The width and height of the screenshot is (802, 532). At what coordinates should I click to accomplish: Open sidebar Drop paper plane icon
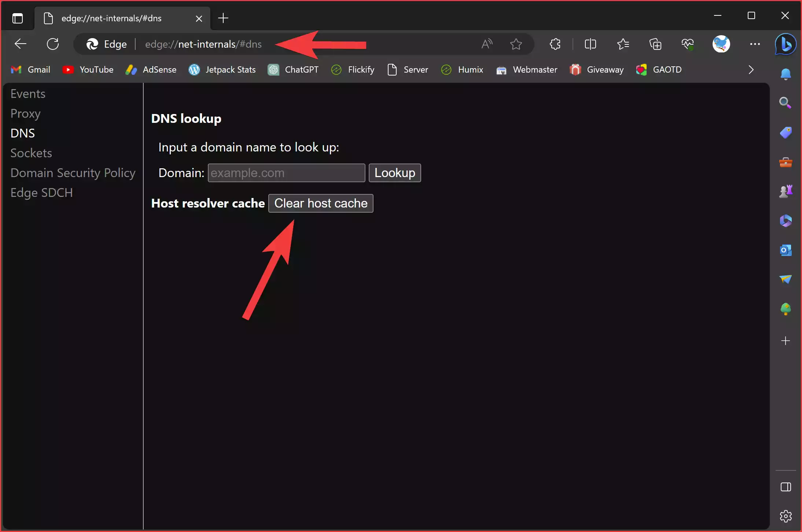786,279
